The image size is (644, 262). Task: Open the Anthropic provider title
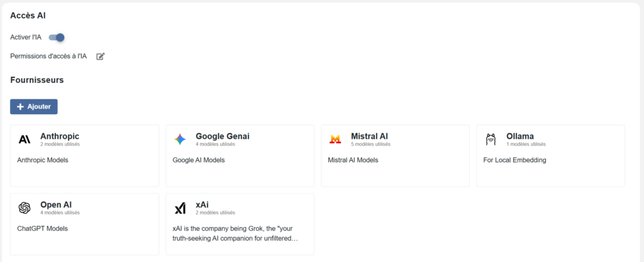[x=60, y=136]
